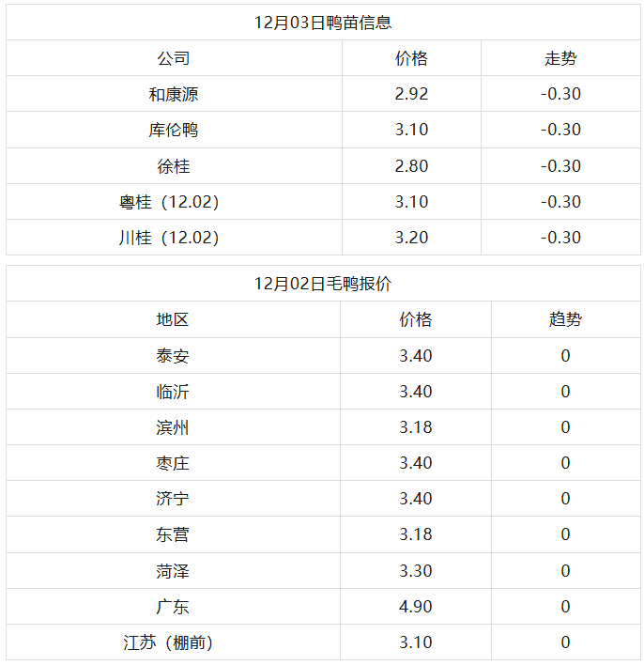The image size is (644, 665).
Task: Click the 12月03日鸭苗信息 table title
Action: [322, 23]
